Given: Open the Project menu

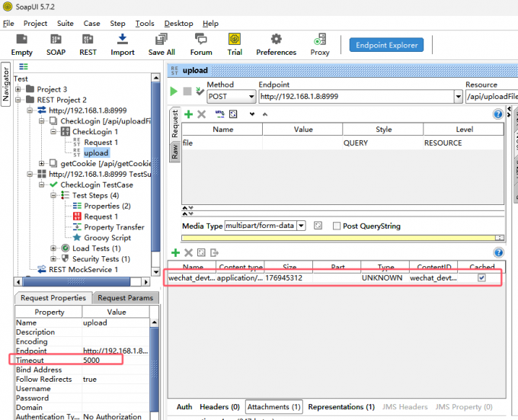Looking at the screenshot, I should [x=35, y=24].
